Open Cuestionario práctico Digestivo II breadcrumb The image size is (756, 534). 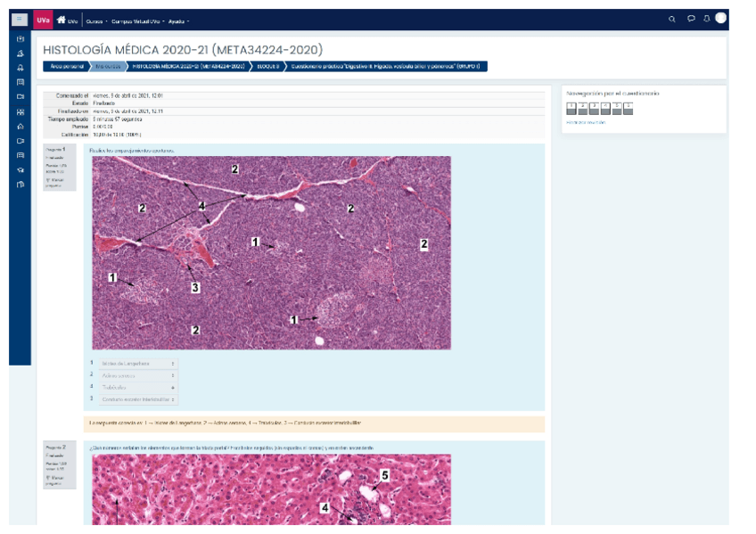coord(385,66)
